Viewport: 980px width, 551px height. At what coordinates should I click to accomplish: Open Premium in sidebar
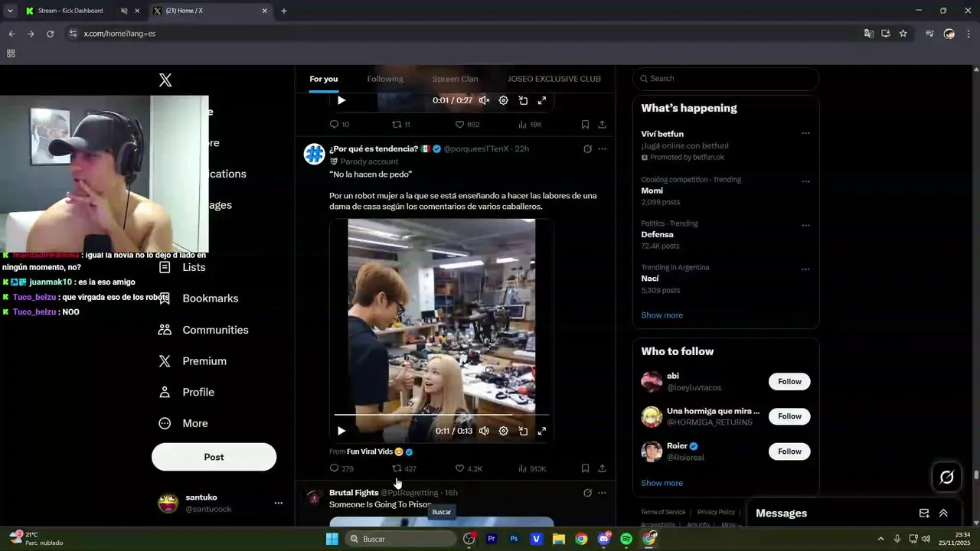click(x=193, y=361)
